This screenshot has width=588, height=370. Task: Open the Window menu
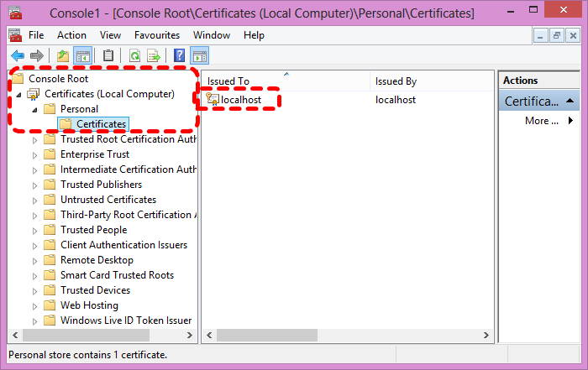(x=212, y=35)
